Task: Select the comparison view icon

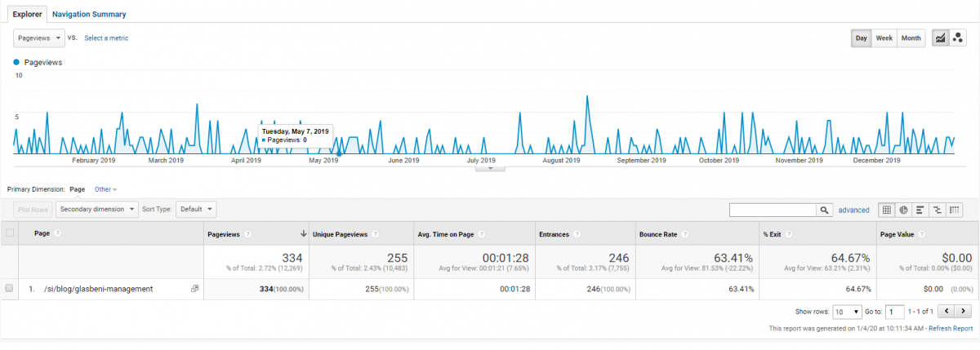Action: pyautogui.click(x=938, y=210)
